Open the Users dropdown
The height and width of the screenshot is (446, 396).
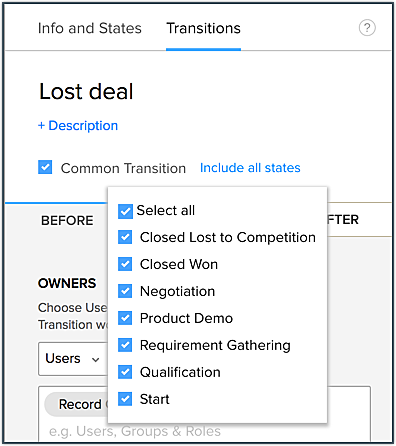click(x=73, y=359)
